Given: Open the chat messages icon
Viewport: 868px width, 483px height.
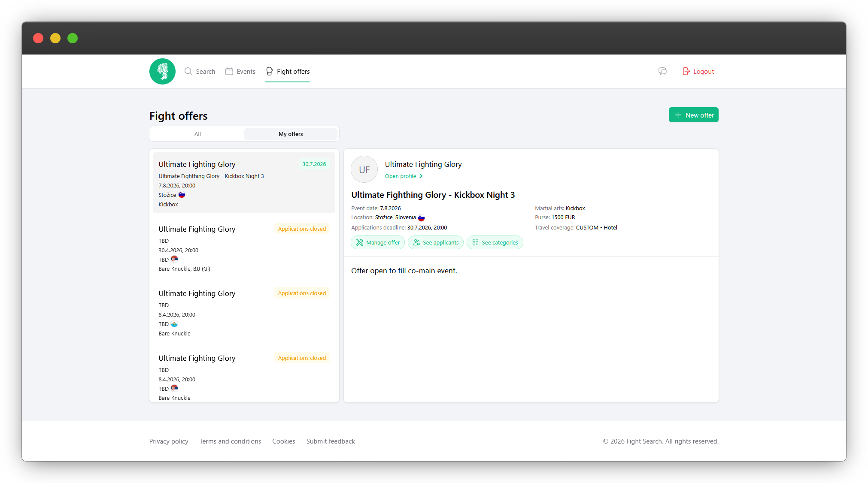Looking at the screenshot, I should click(x=662, y=71).
